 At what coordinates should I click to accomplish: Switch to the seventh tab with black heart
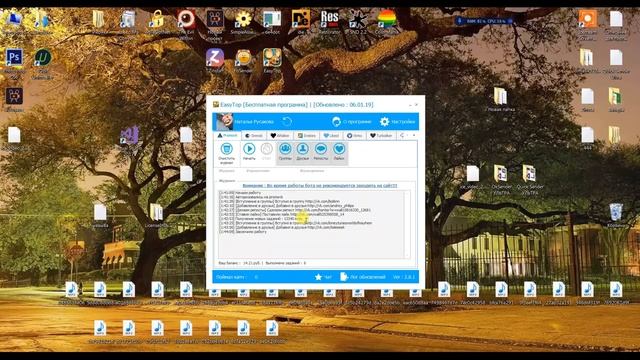(381, 136)
